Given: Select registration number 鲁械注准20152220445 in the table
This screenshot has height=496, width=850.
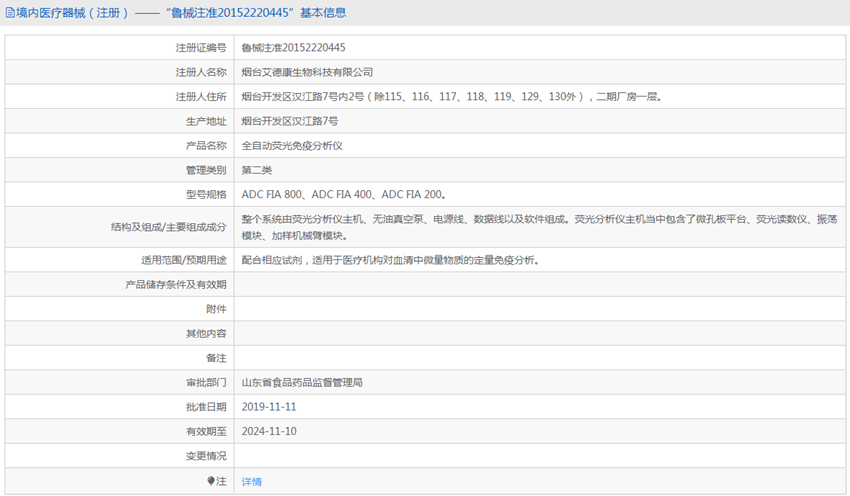Looking at the screenshot, I should click(293, 48).
